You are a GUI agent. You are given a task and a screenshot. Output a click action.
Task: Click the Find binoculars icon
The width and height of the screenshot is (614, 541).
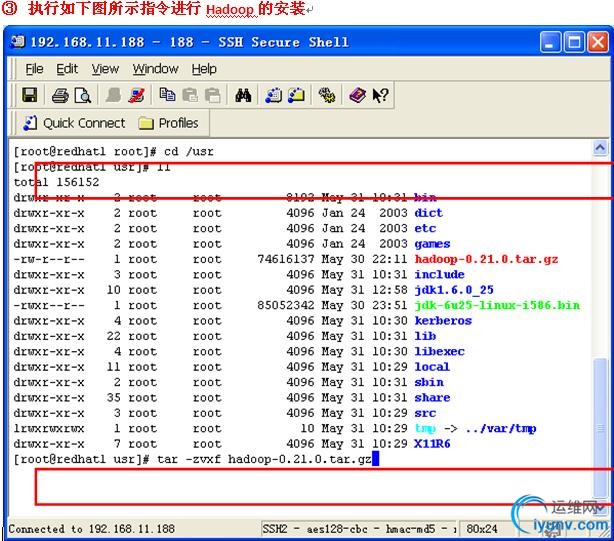243,95
